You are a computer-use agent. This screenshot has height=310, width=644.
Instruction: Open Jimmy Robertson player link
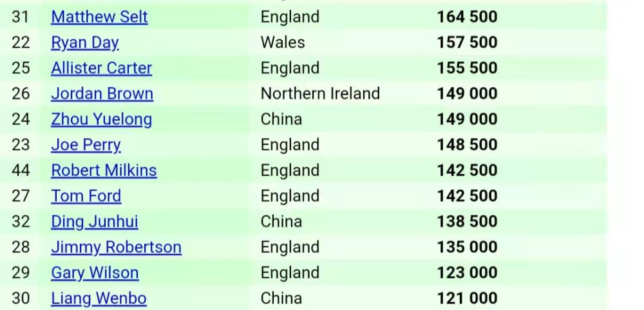116,247
